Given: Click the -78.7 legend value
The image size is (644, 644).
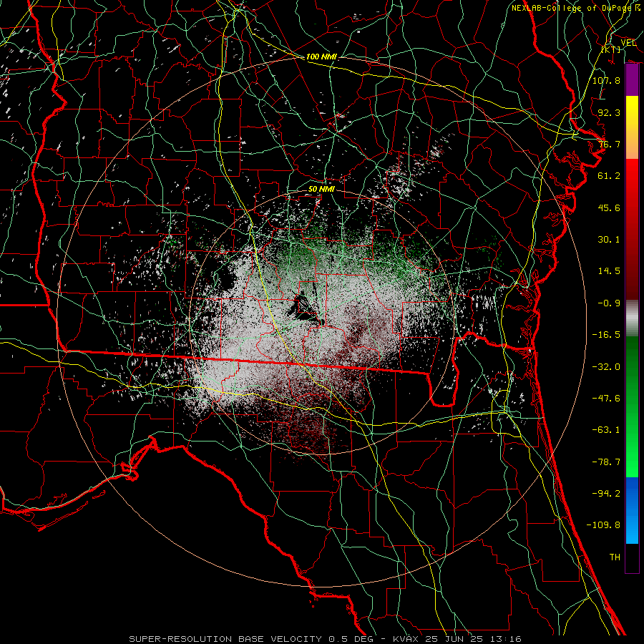Looking at the screenshot, I should (x=606, y=462).
